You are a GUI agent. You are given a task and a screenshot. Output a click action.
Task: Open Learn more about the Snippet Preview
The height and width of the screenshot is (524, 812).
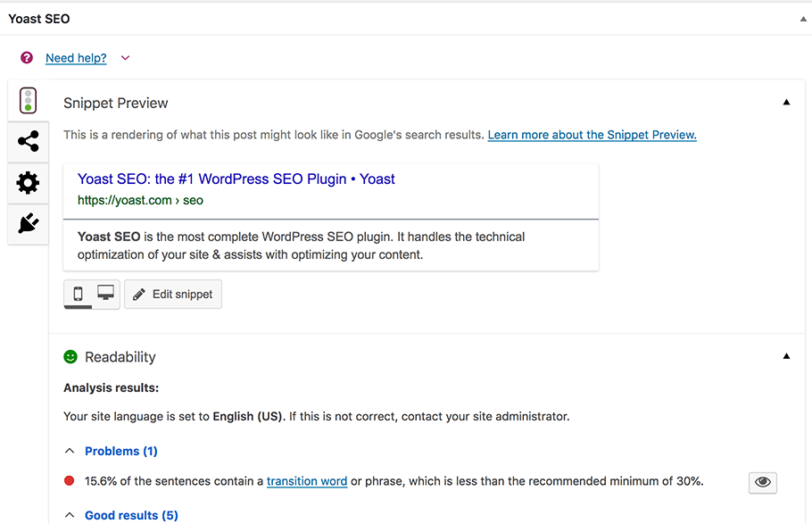(592, 135)
